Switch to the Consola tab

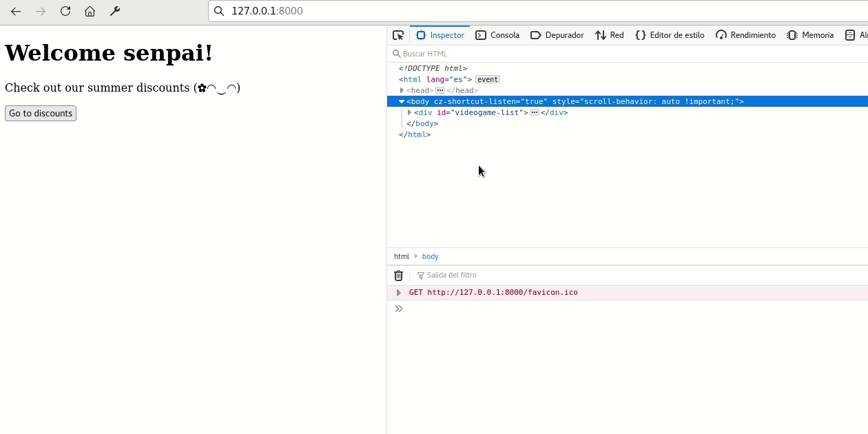click(x=497, y=35)
